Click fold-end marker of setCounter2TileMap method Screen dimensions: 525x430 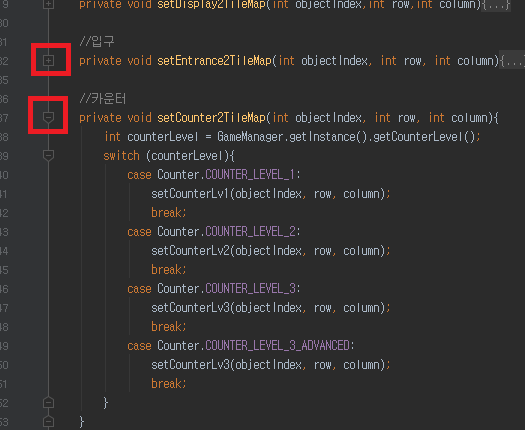pos(49,421)
